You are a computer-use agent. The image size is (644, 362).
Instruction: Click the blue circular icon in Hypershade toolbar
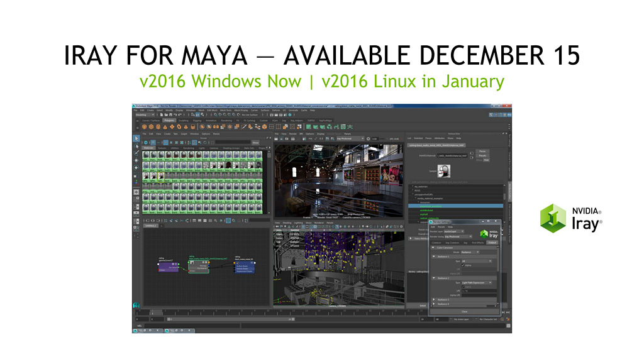point(146,143)
